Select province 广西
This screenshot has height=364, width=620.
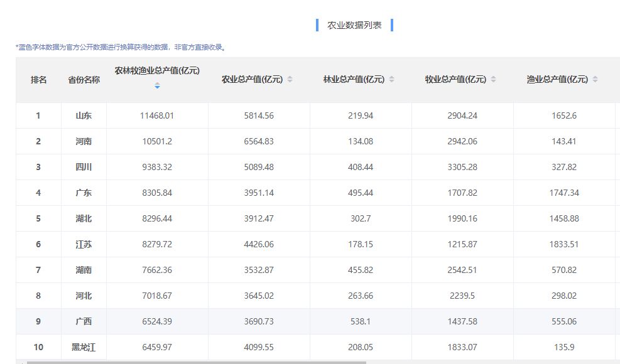[84, 321]
